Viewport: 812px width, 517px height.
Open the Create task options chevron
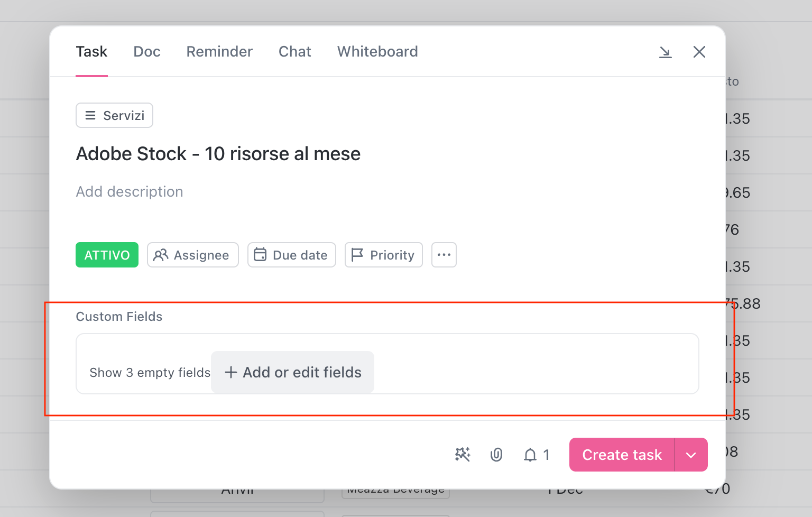coord(691,455)
